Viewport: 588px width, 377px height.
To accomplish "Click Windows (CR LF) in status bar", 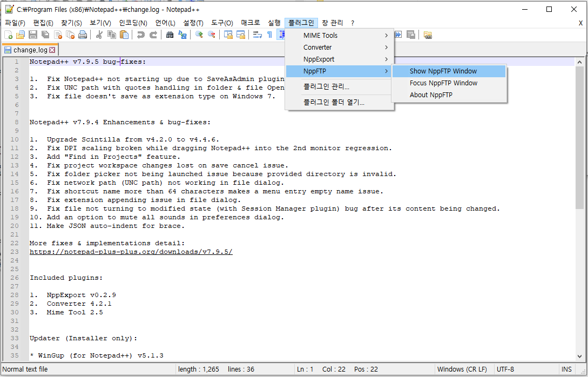I will 462,369.
